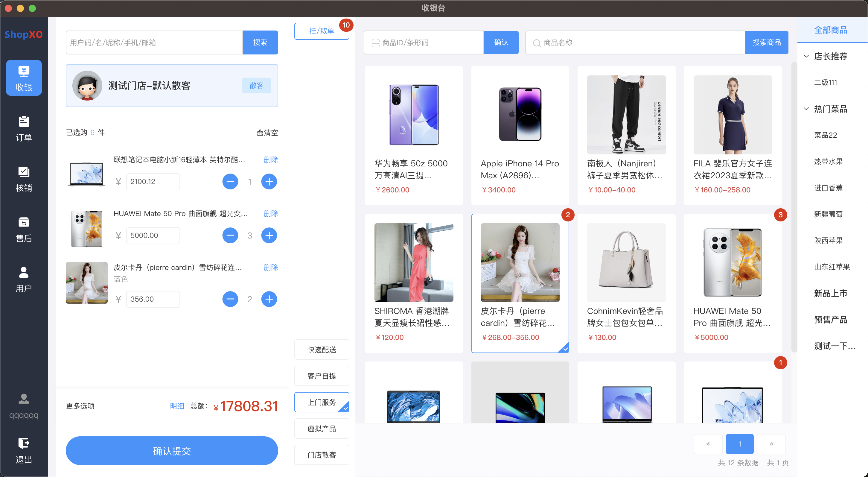The height and width of the screenshot is (477, 868).
Task: Collapse the 店长推荐 category chevron
Action: (806, 56)
